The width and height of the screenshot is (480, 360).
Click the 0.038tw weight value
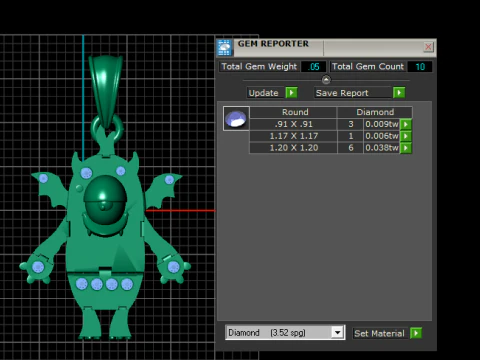tap(382, 148)
